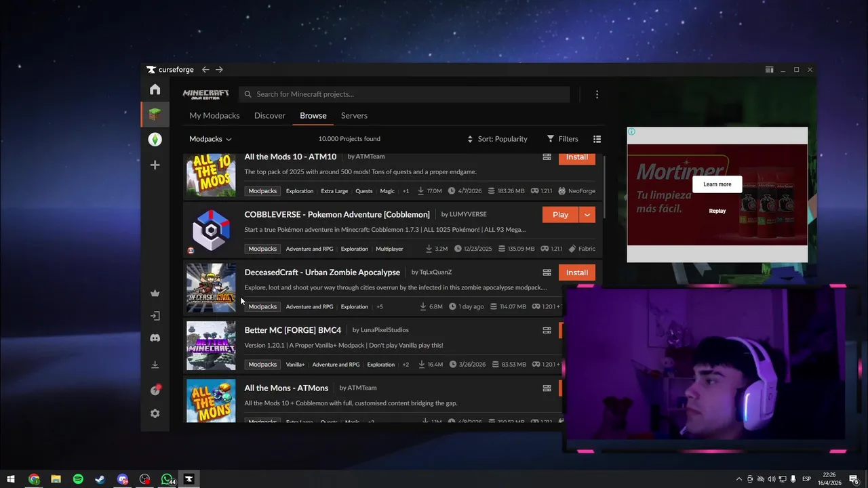Show hidden system tray icons chevron
The image size is (868, 488).
(738, 479)
